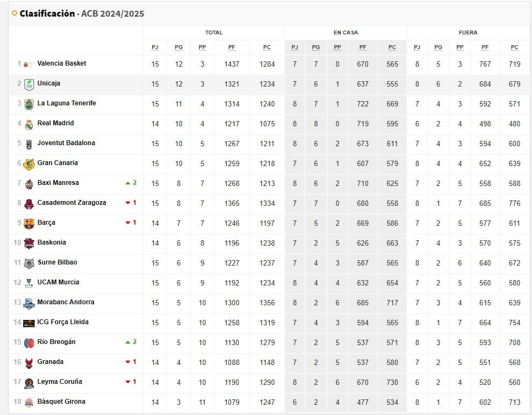The height and width of the screenshot is (415, 532).
Task: Click Casademont Zaragoza away PC 776
Action: point(515,203)
